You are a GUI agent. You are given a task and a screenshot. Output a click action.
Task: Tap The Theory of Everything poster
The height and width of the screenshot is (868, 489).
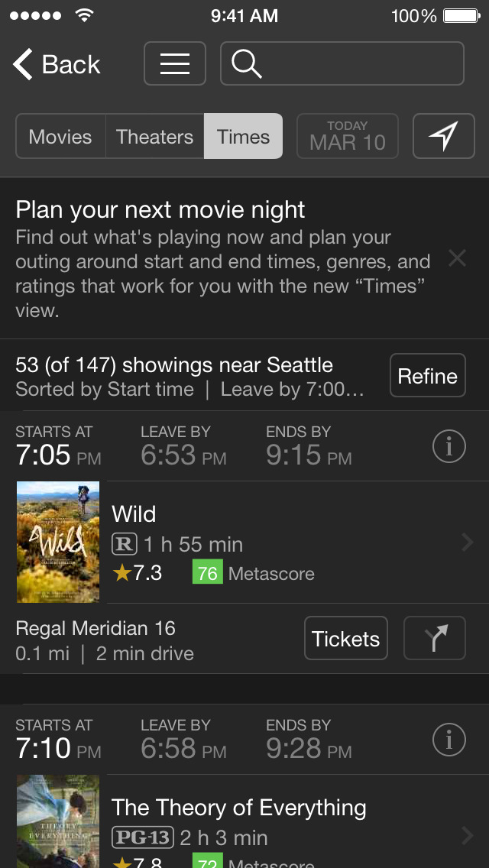coord(58,822)
